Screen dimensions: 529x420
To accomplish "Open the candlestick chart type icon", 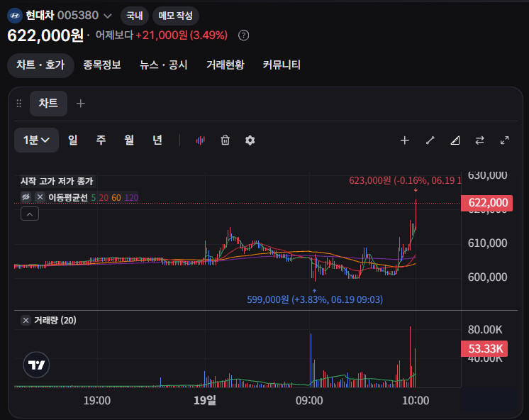I will pyautogui.click(x=201, y=140).
